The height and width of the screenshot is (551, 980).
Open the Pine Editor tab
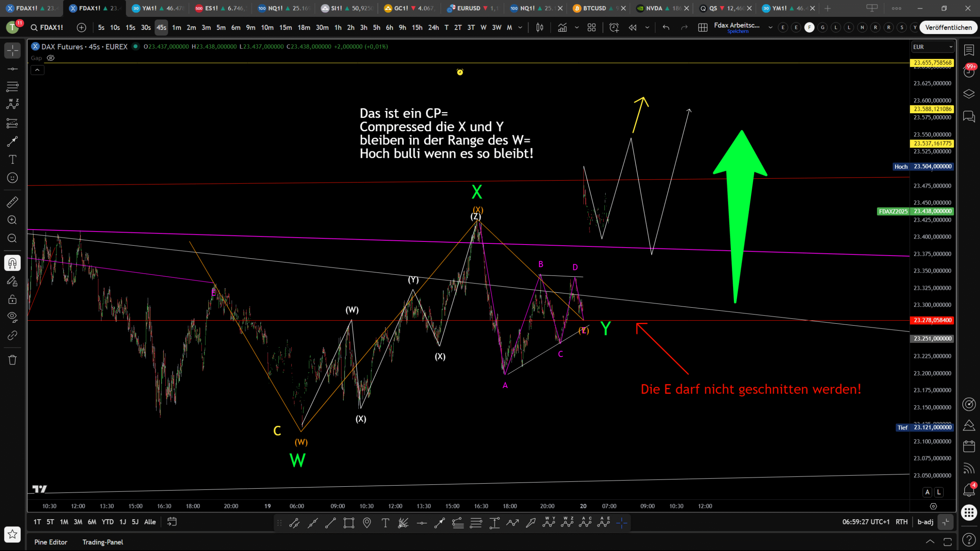[x=51, y=542]
